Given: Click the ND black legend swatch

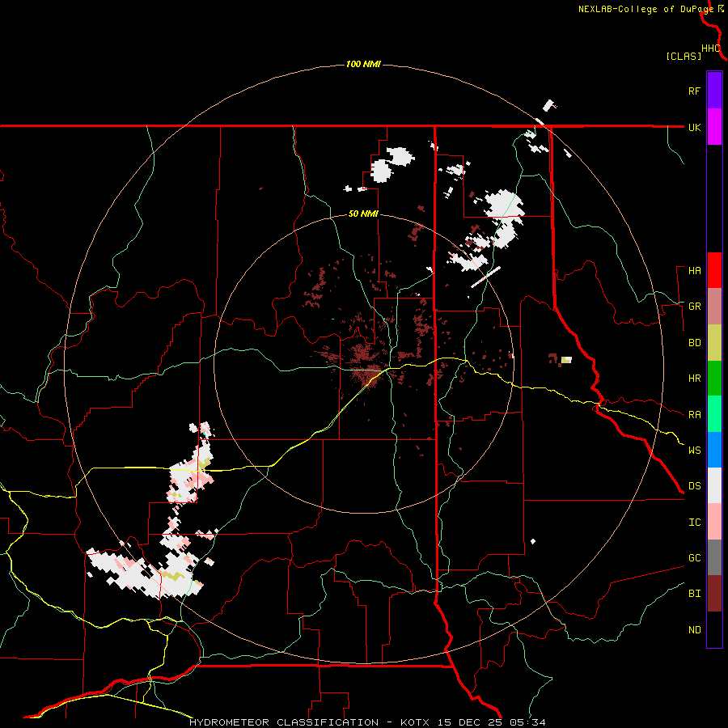Looking at the screenshot, I should tap(714, 629).
